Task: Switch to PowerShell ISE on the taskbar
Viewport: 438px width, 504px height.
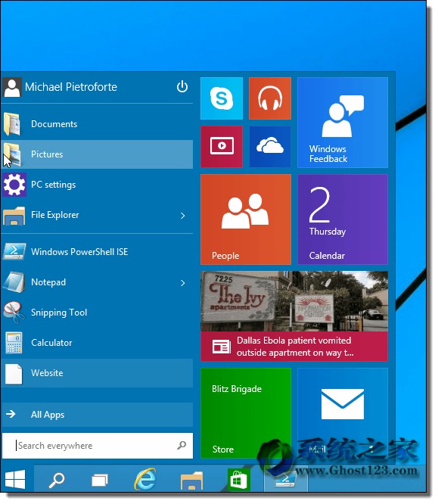Action: pos(285,481)
